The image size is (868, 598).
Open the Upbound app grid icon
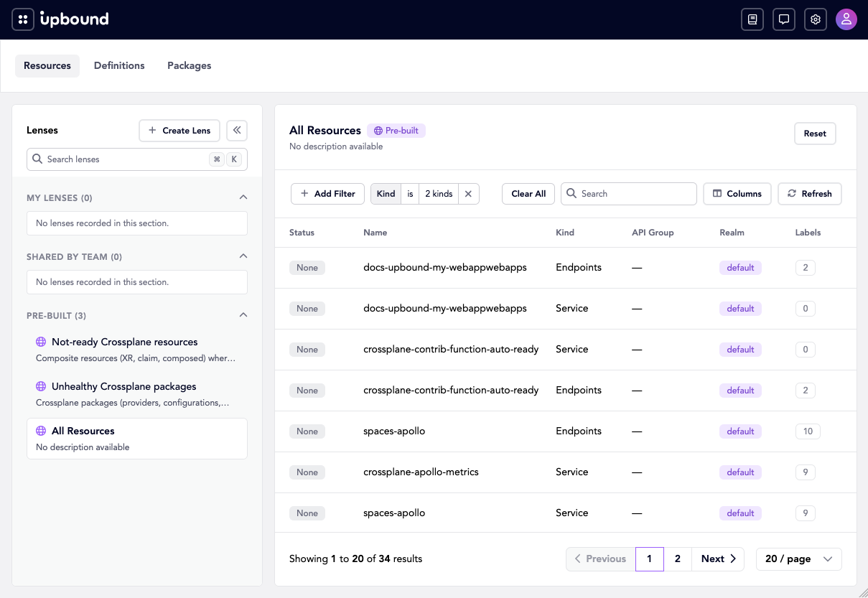pyautogui.click(x=23, y=19)
